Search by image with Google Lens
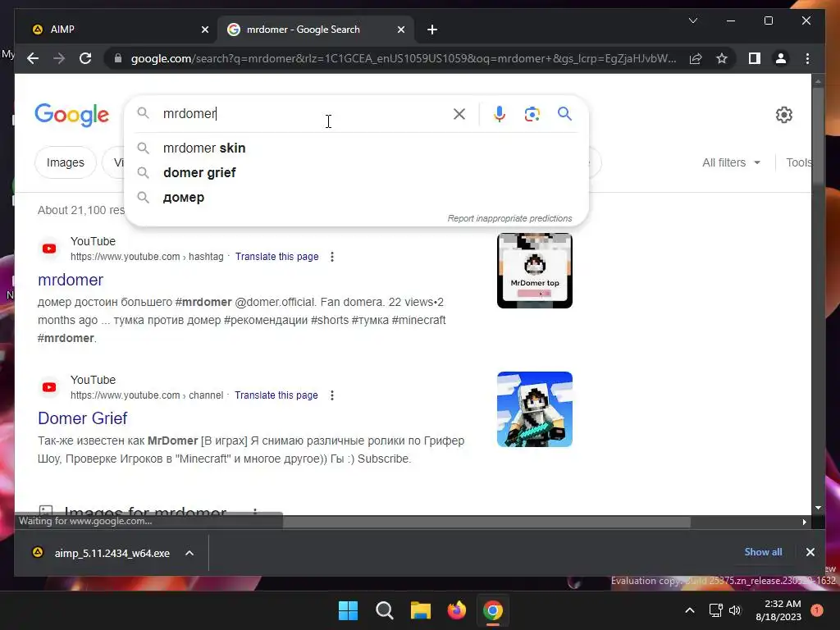840x630 pixels. (x=532, y=113)
